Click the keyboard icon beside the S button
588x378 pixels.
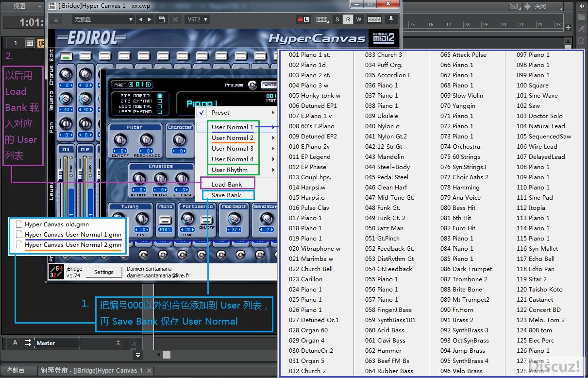321,19
